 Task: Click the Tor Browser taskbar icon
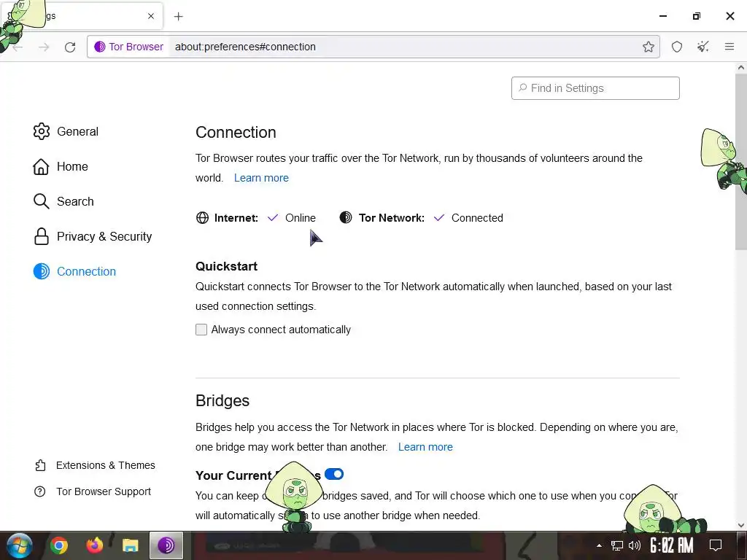166,545
